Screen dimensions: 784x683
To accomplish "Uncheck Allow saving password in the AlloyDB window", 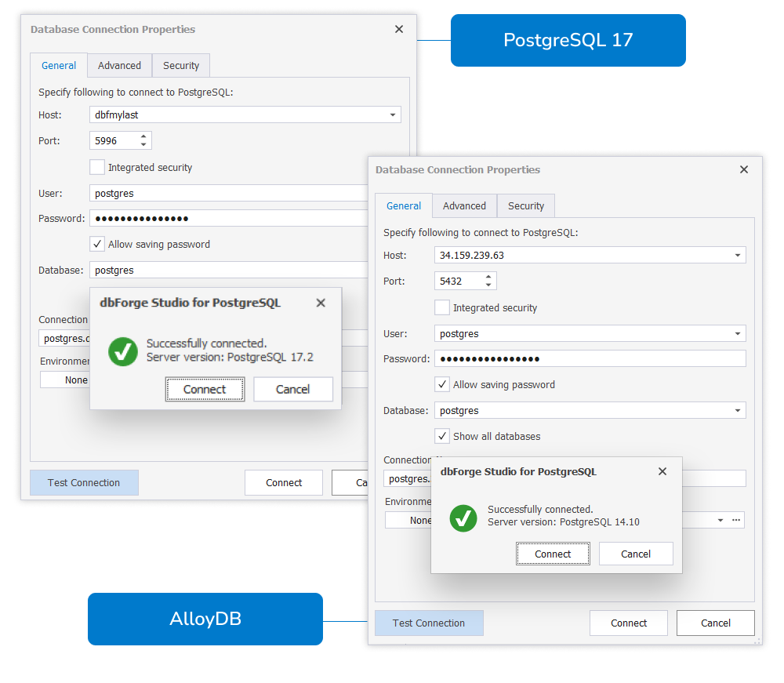I will 442,384.
